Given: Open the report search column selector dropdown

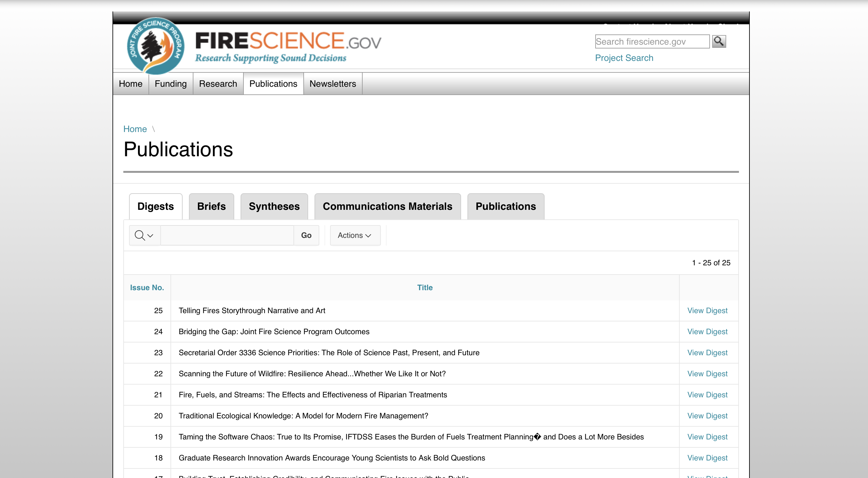Looking at the screenshot, I should coord(144,235).
